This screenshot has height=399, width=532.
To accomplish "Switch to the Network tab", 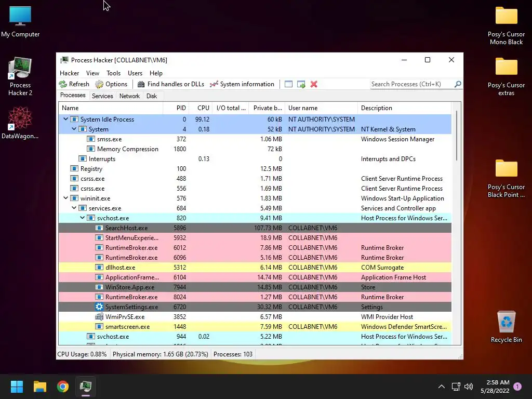I will (129, 96).
